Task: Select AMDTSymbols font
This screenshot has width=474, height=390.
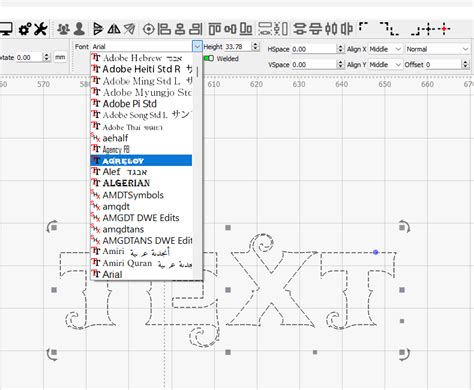Action: coord(141,195)
